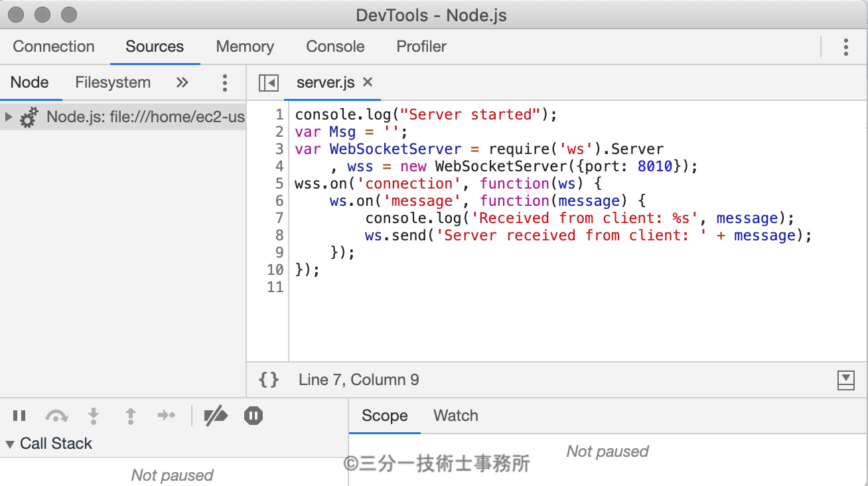Click 'Received from client: %s' string
The width and height of the screenshot is (868, 486).
point(585,218)
